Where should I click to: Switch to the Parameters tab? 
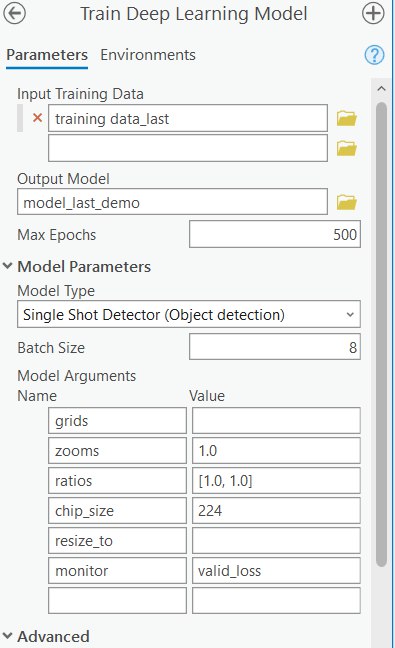click(x=47, y=55)
